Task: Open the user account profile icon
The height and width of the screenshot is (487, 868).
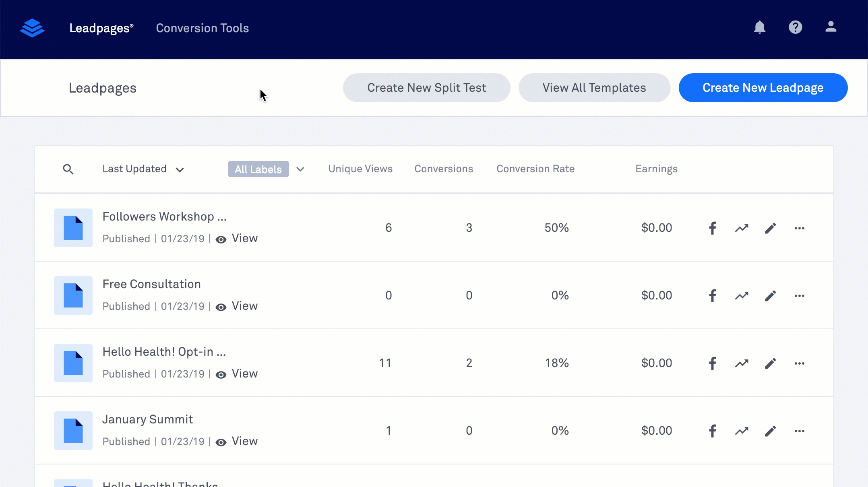Action: [831, 27]
